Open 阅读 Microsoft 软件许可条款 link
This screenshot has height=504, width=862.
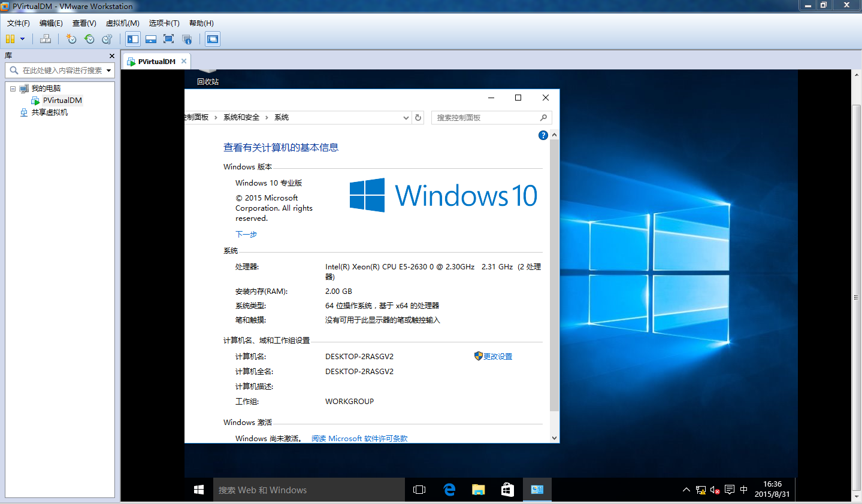pos(359,438)
